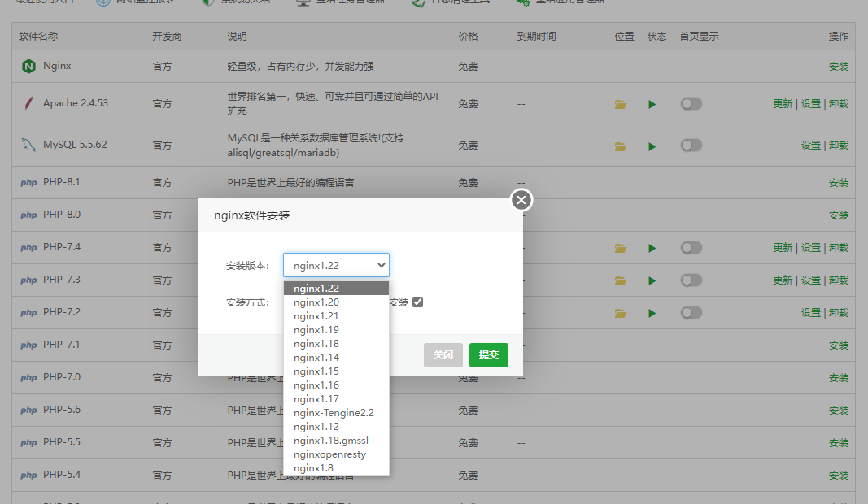
Task: Click the php icon beside PHP-7.3
Action: coord(28,280)
